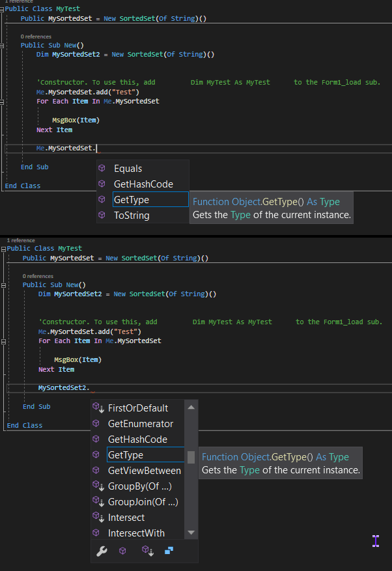Toggle the blue rightmost IntelliSense filter

click(x=169, y=551)
